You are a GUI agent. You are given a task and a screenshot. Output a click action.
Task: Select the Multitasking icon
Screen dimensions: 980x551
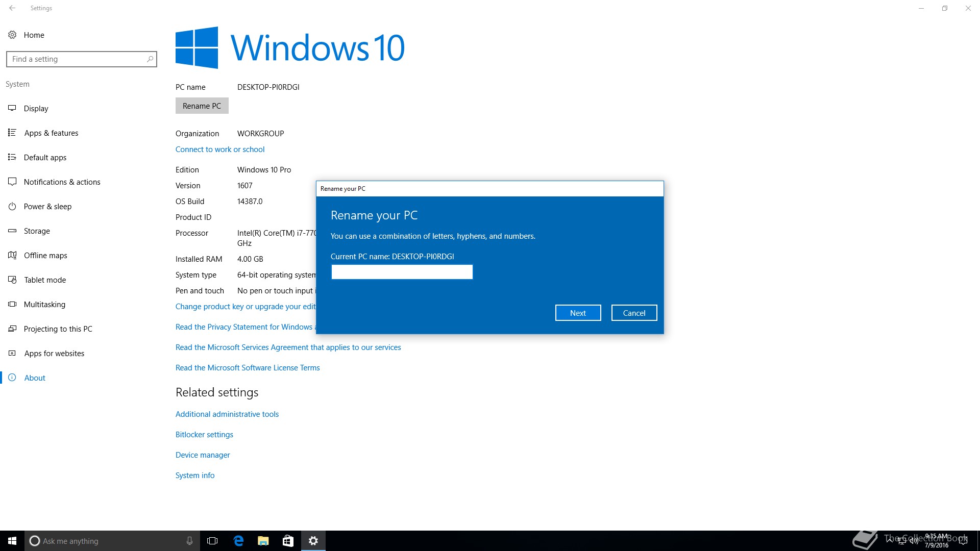click(x=12, y=304)
